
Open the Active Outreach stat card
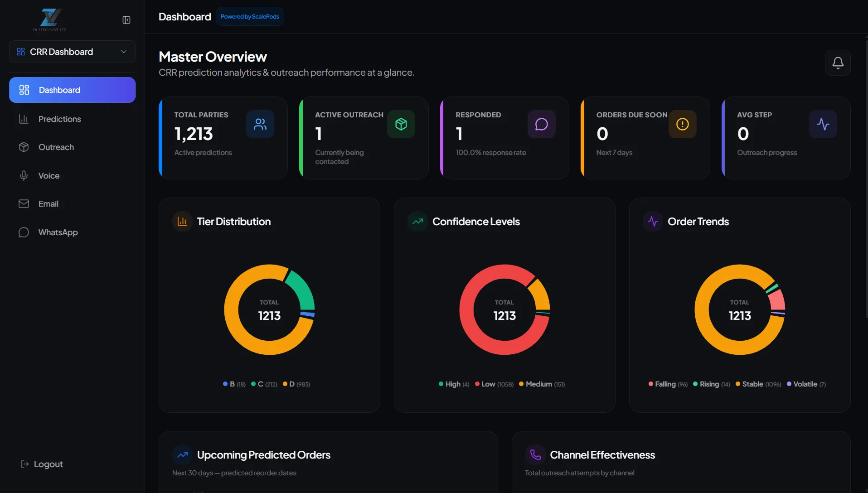click(x=364, y=138)
